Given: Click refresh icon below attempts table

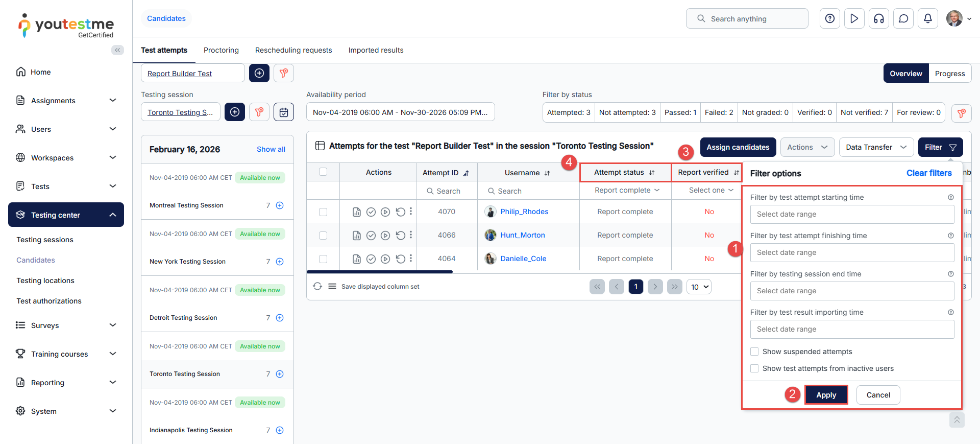Looking at the screenshot, I should [x=317, y=287].
